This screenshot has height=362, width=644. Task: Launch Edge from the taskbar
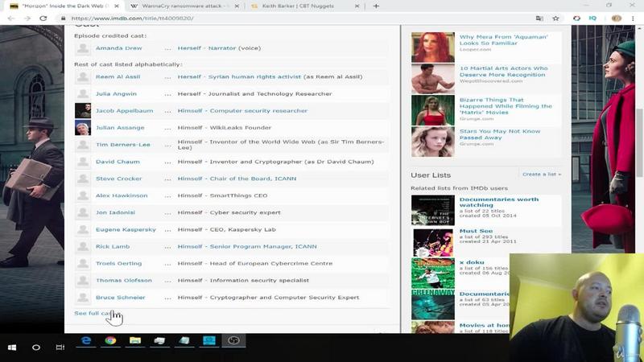[x=86, y=340]
